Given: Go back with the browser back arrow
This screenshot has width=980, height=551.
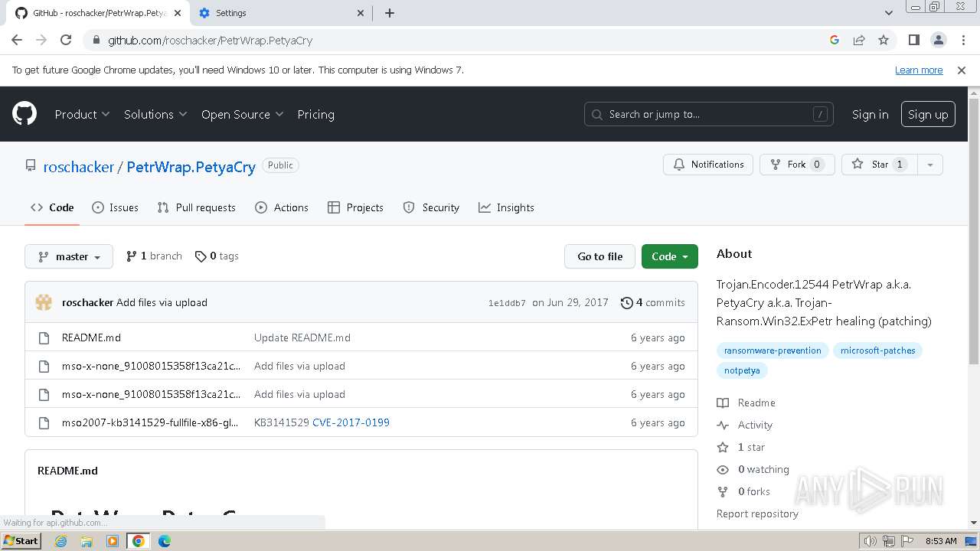Looking at the screenshot, I should coord(17,40).
